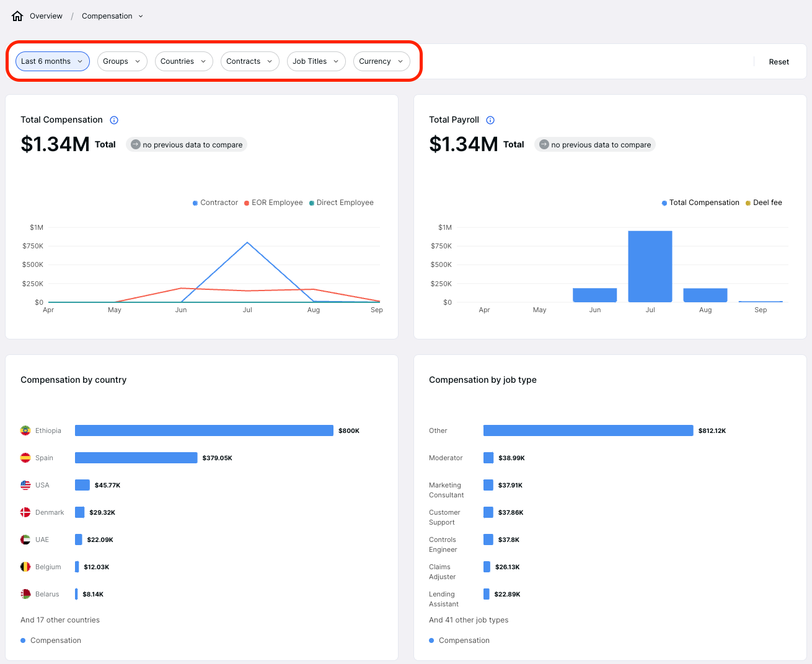This screenshot has width=812, height=664.
Task: Select the UAE flag in Compensation by country
Action: [x=25, y=539]
